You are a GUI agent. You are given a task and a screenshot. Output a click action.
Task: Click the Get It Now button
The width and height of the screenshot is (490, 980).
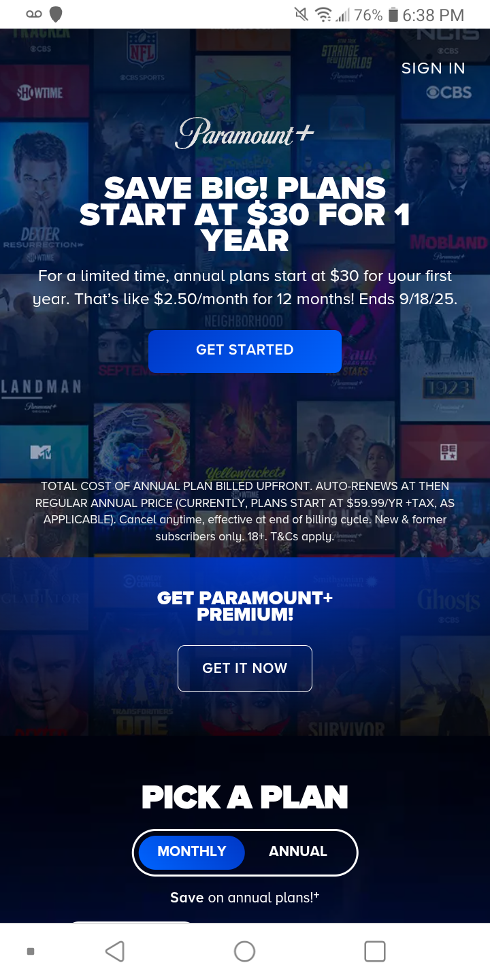coord(245,668)
